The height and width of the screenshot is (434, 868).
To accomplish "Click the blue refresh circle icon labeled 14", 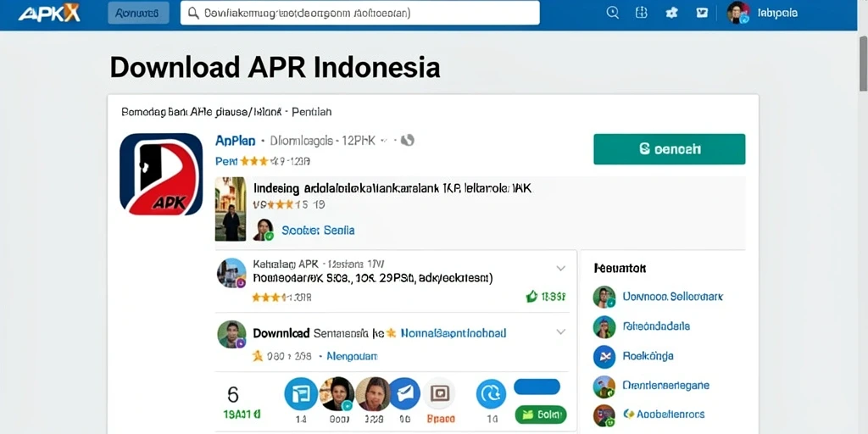I will point(491,393).
